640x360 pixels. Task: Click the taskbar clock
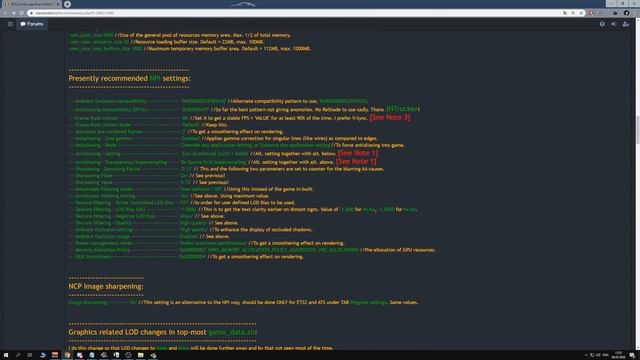point(618,355)
